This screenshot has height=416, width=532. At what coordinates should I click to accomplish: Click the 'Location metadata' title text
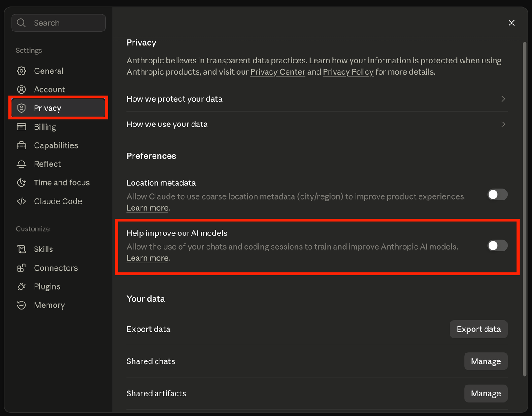161,183
